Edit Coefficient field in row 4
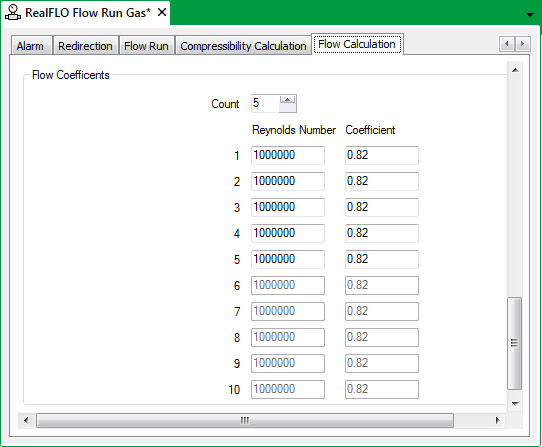Image resolution: width=542 pixels, height=447 pixels. 382,233
